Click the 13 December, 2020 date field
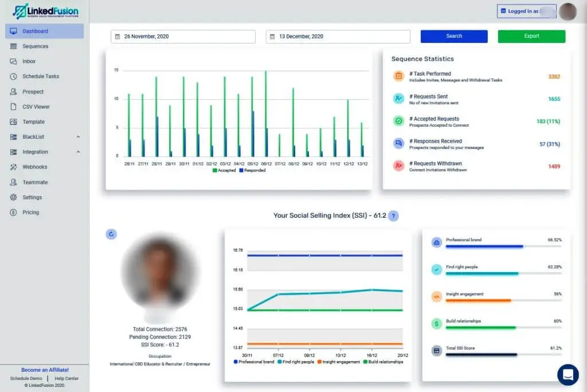 (338, 37)
